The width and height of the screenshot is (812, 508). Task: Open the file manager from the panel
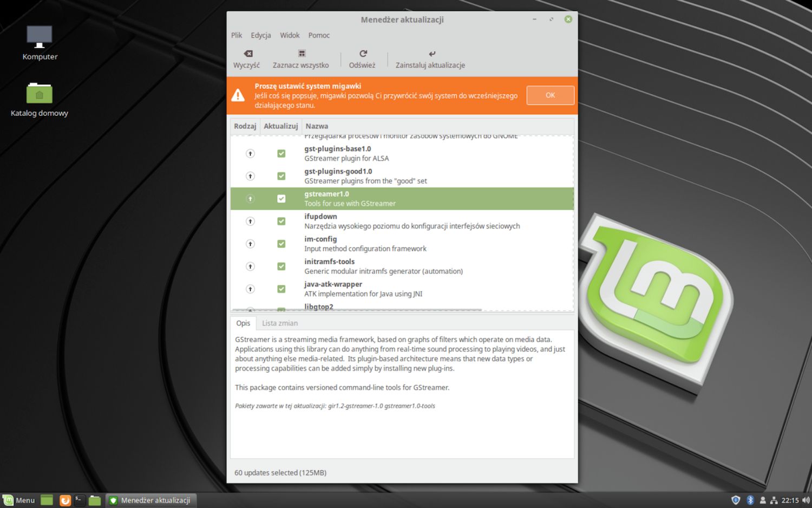pos(95,500)
